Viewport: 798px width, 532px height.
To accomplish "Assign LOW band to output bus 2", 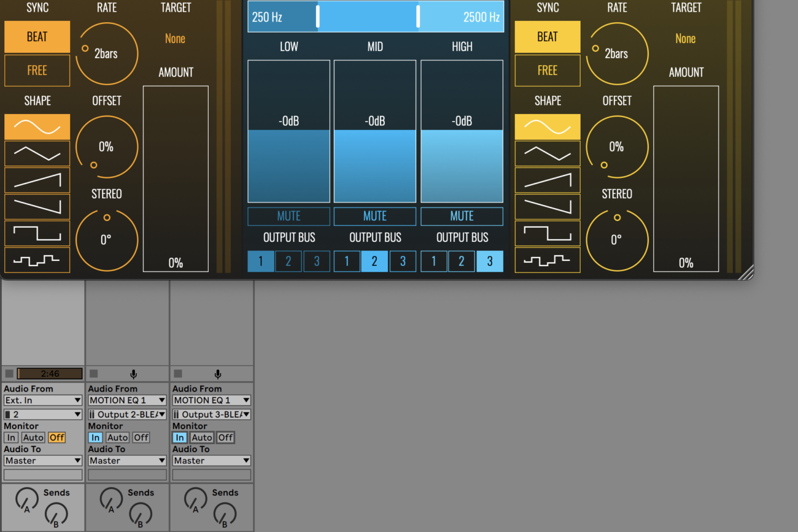I will click(x=289, y=261).
